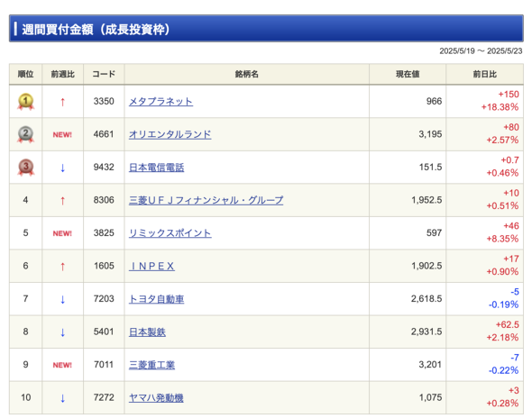Screen dimensions: 532x418
Task: Open 三菱UFJフィナンシャル・グループ link
Action: [206, 200]
